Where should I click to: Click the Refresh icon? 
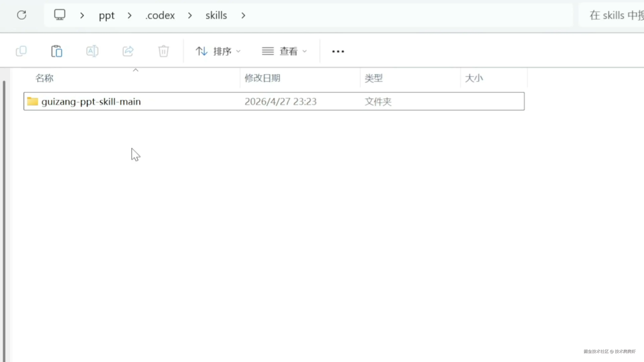(x=22, y=15)
